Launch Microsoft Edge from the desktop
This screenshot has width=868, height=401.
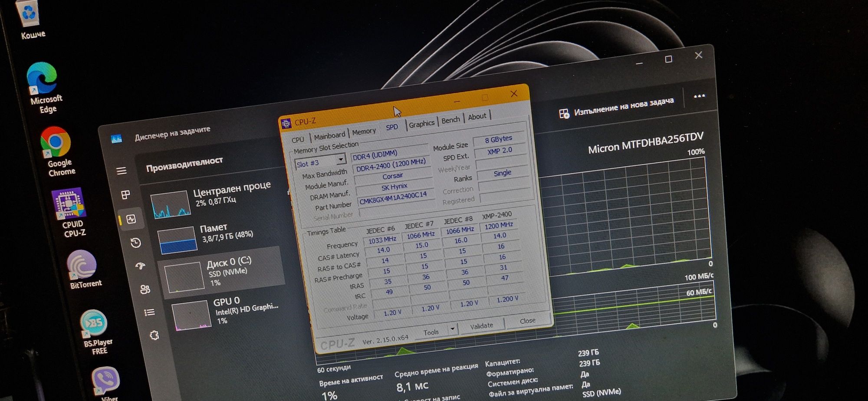(x=44, y=88)
